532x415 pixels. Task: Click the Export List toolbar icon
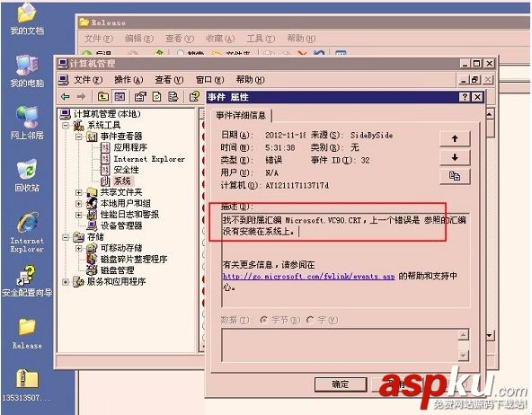tap(173, 97)
